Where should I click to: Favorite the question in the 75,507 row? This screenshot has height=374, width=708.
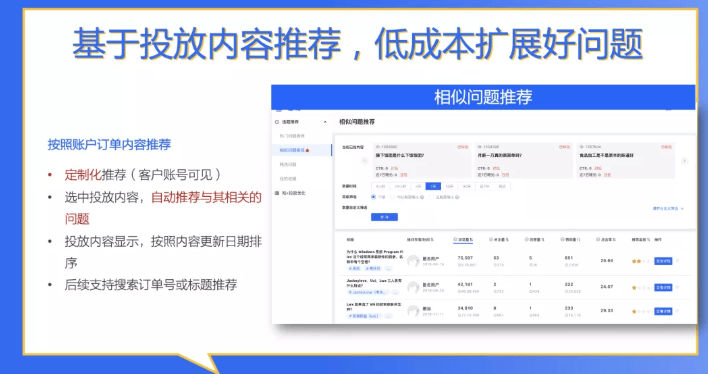coord(678,261)
